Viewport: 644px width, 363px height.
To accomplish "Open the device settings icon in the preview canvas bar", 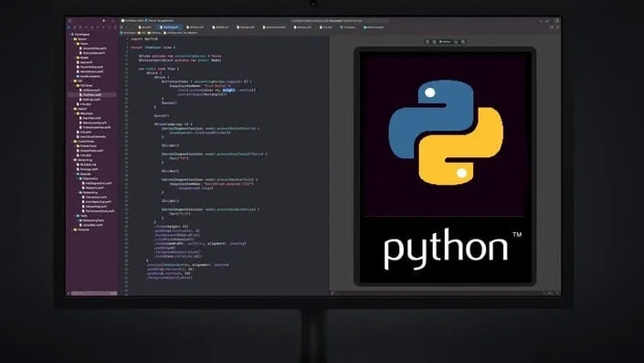I will coord(456,41).
